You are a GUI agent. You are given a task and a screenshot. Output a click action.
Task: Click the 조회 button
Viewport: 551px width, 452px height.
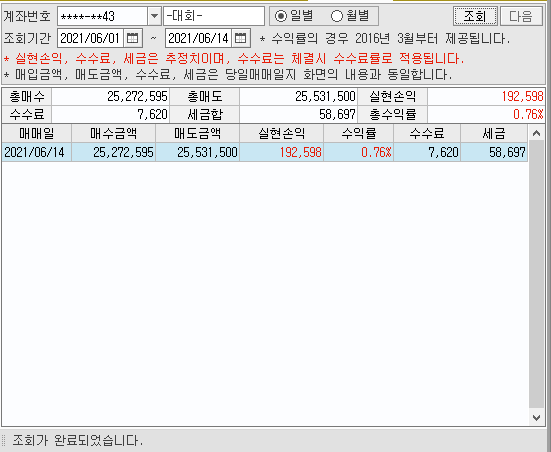tap(475, 16)
